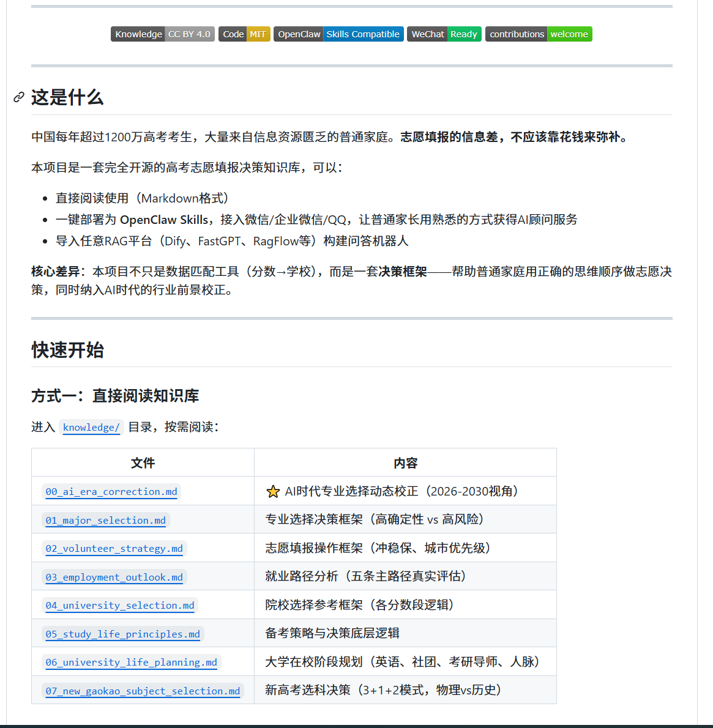
Task: Click the 方式一：直接阅读知识库 subheading
Action: [x=115, y=396]
